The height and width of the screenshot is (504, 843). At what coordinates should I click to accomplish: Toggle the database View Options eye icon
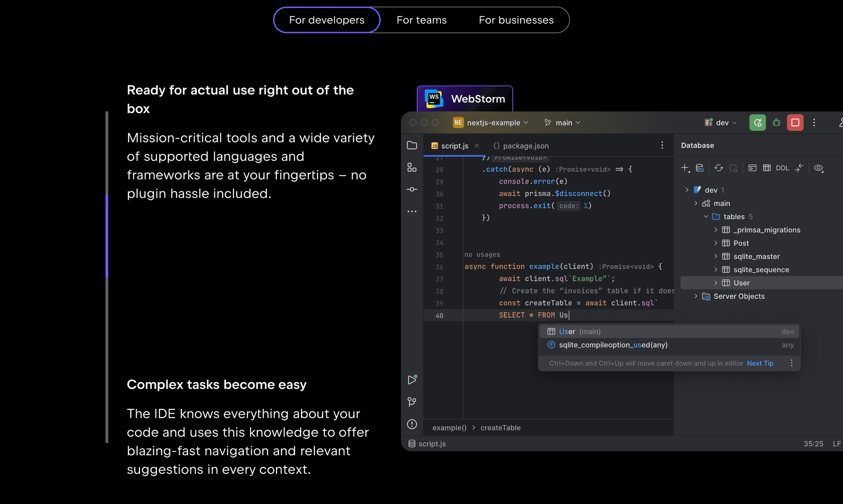pos(819,168)
